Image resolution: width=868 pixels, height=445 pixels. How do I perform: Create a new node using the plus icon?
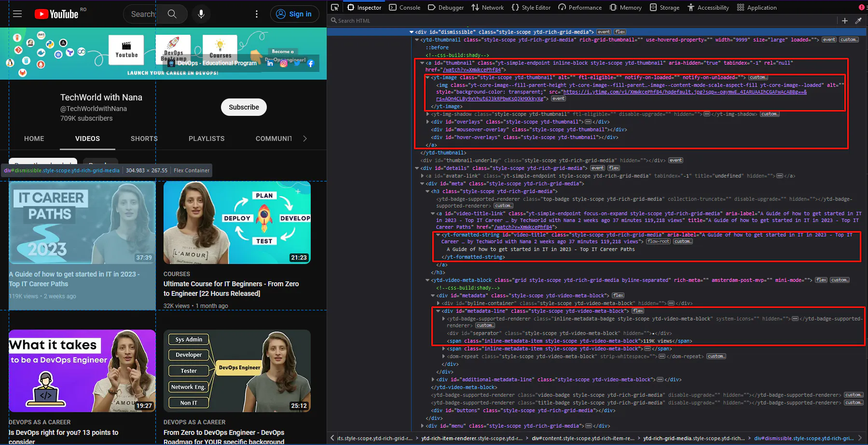(845, 21)
